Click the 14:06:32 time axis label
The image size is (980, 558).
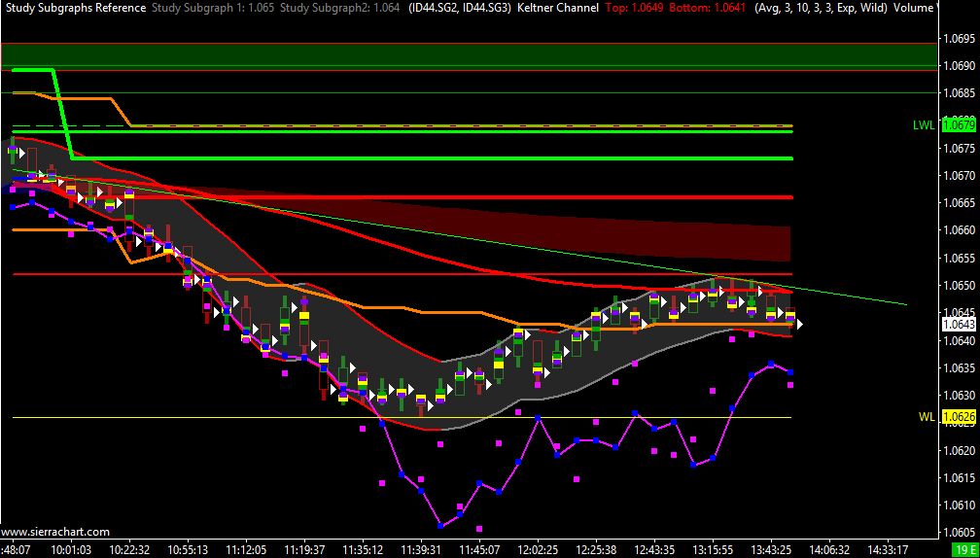click(828, 549)
